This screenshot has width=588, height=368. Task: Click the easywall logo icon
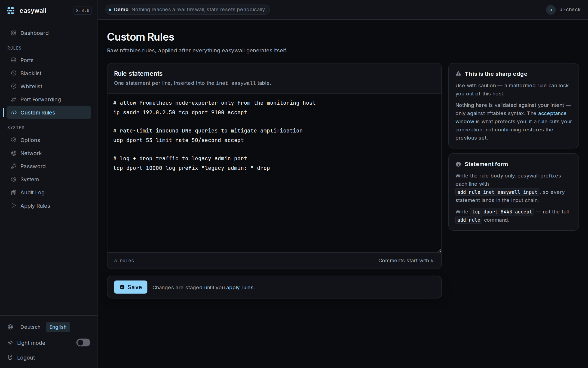click(11, 11)
